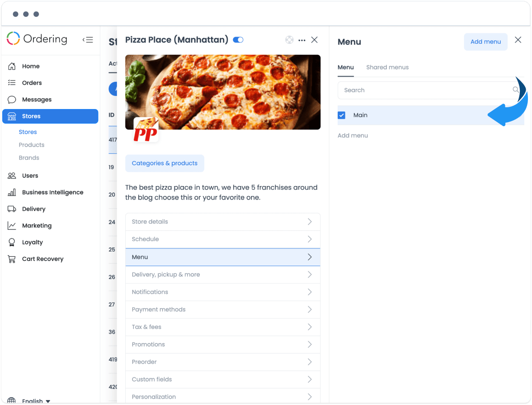Collapse the sidebar with the menu toggle icon
The height and width of the screenshot is (405, 532).
point(88,40)
